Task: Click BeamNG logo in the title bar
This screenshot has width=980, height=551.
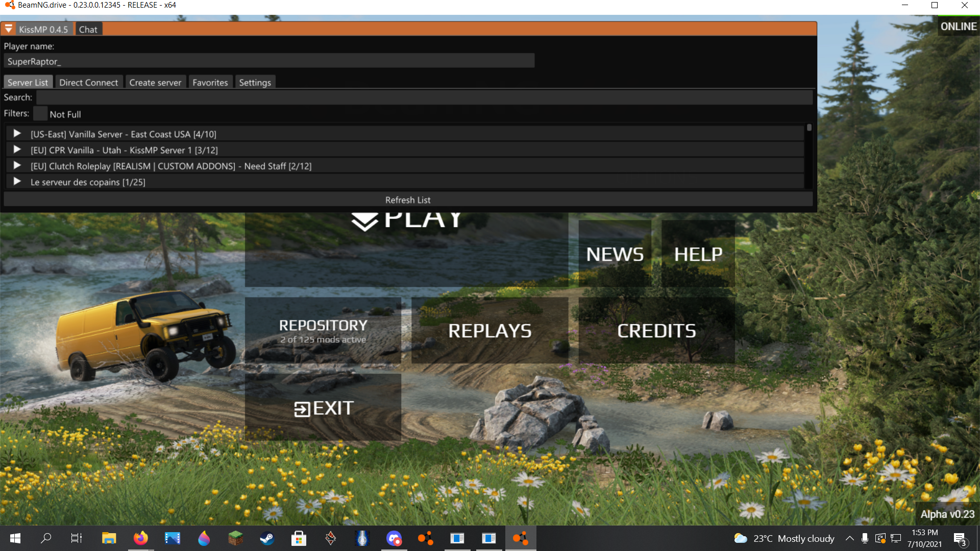Action: (x=9, y=5)
